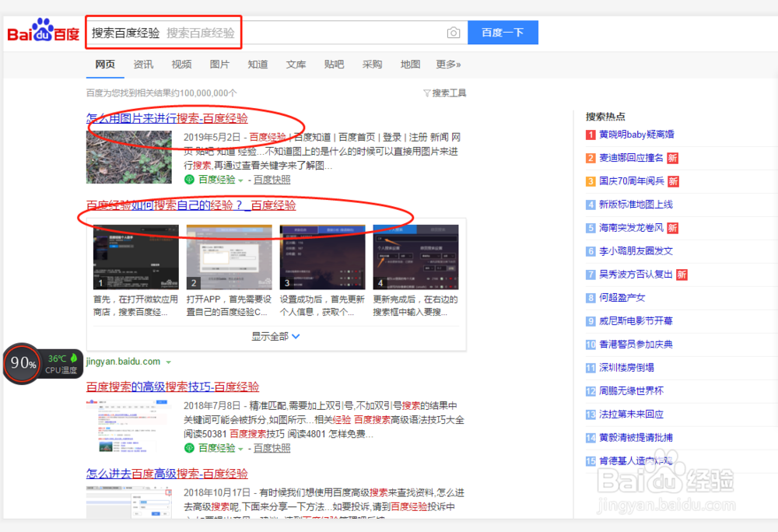Open dropdown next to 百度经验 under third result

[x=240, y=449]
